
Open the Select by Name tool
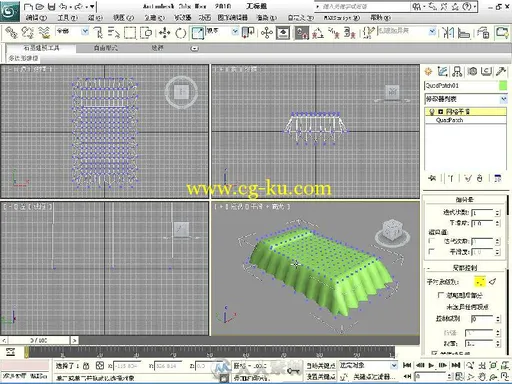114,33
